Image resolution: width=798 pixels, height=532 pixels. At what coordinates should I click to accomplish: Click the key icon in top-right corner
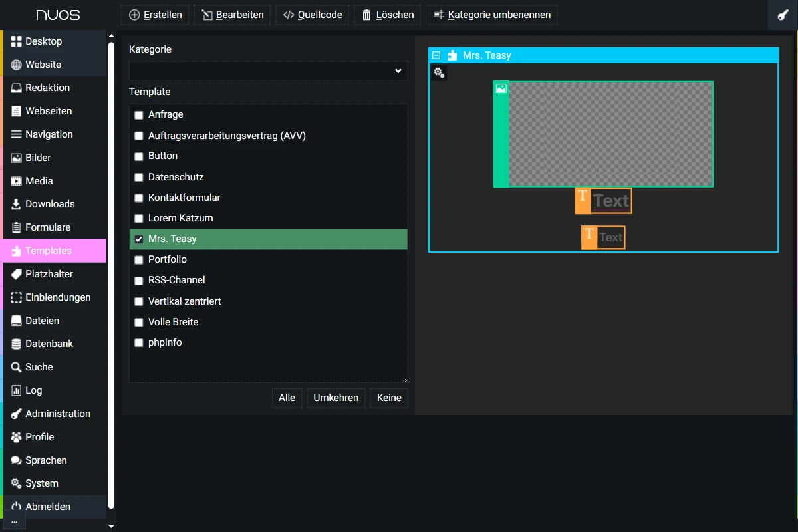tap(783, 15)
